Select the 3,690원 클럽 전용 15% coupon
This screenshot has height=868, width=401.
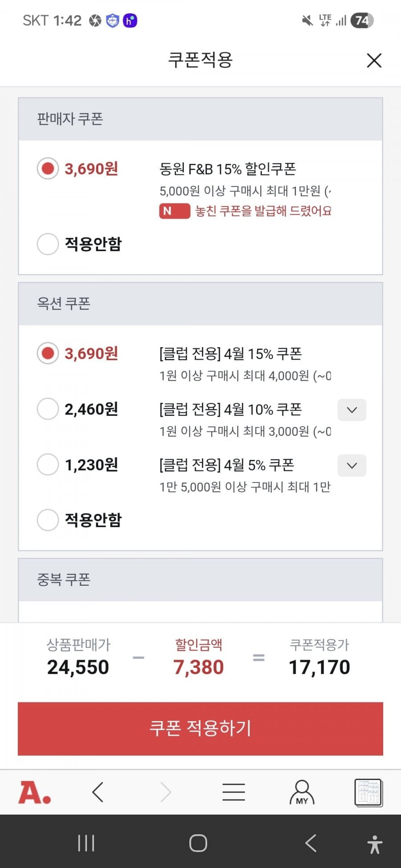(48, 353)
